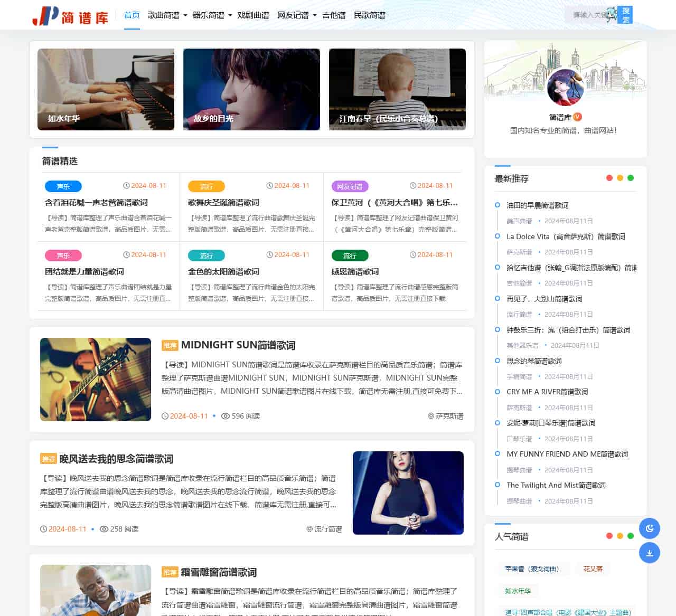Go to the 首页 tab
The image size is (676, 616).
132,15
